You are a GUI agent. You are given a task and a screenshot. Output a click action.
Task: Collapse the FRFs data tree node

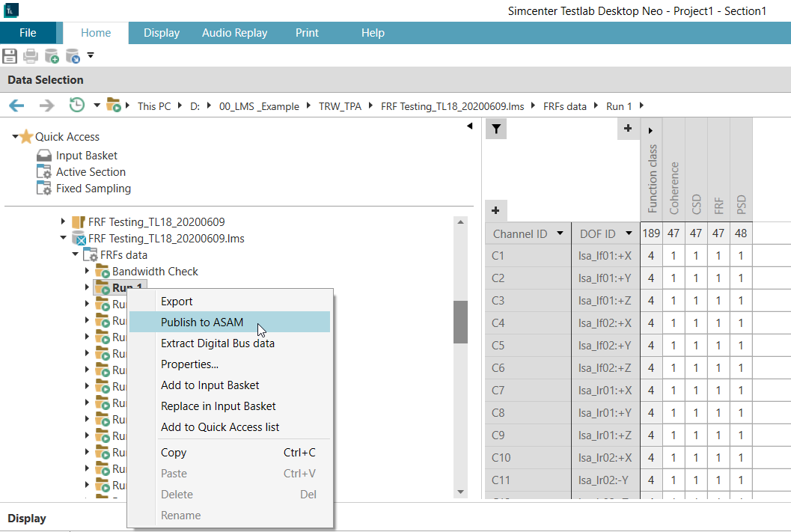[x=76, y=255]
